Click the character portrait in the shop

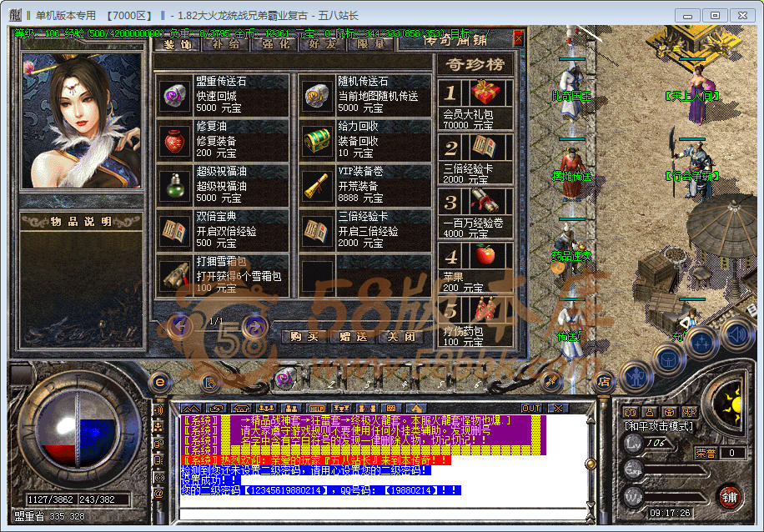point(82,120)
